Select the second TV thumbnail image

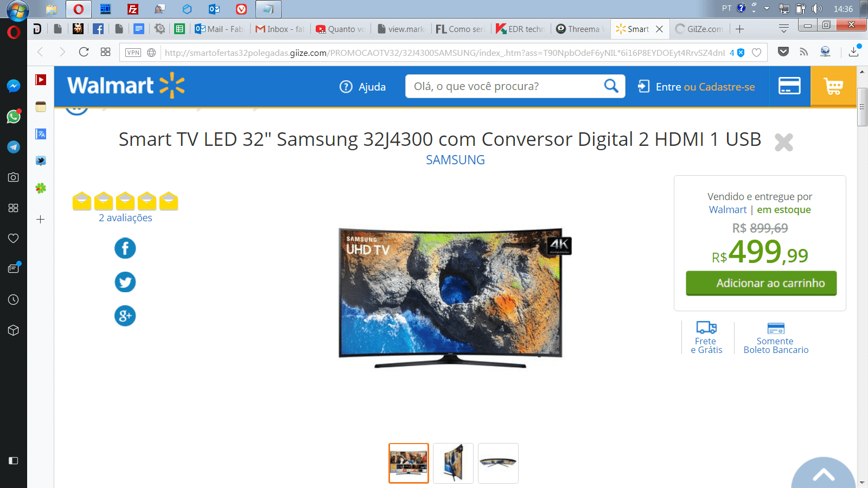coord(453,463)
